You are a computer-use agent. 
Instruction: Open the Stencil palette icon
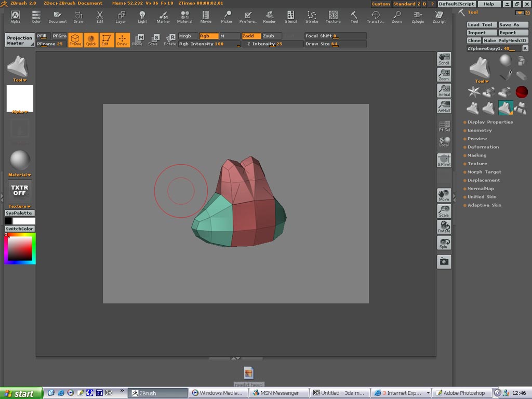coord(291,17)
